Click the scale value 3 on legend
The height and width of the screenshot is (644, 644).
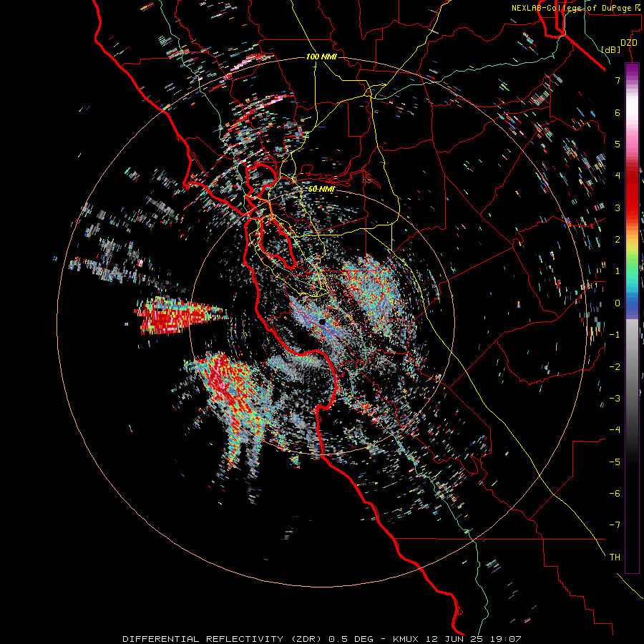coord(618,208)
